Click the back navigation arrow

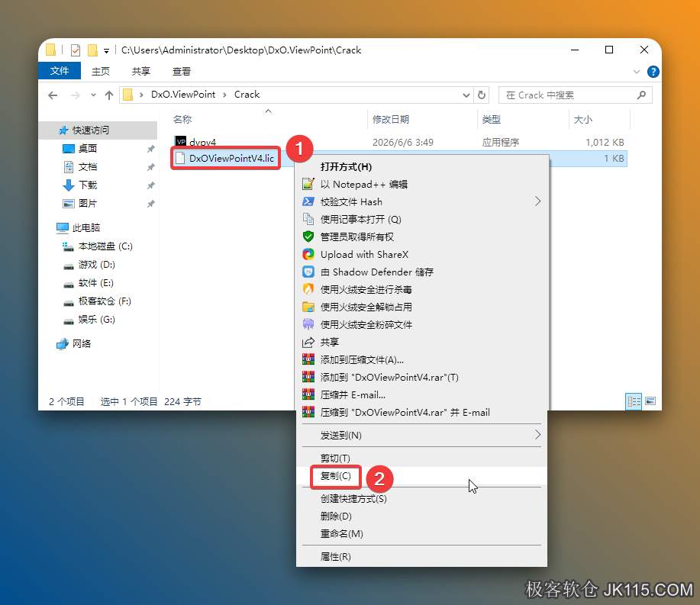[x=53, y=95]
